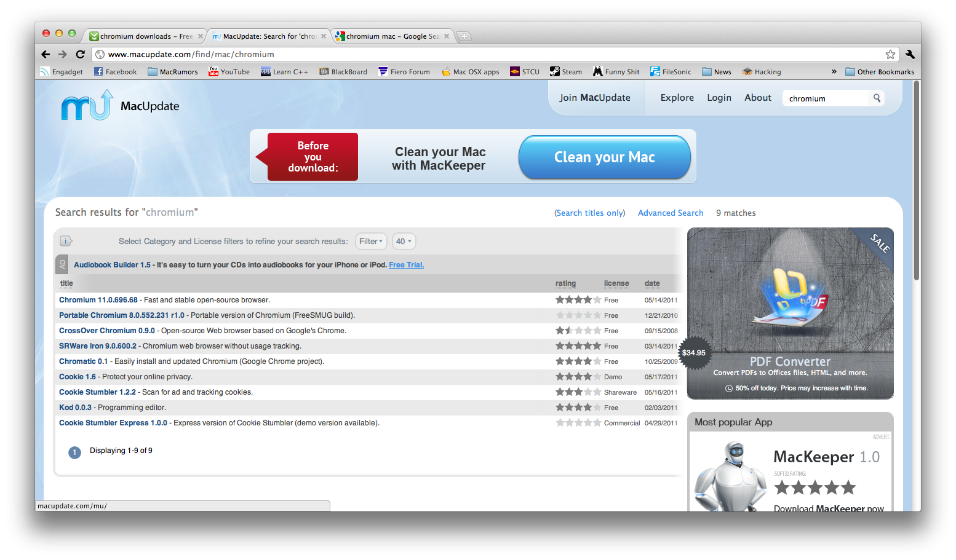Click the Login menu item

[719, 97]
